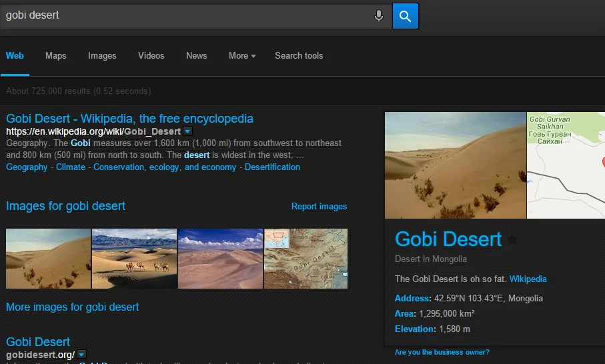This screenshot has height=364, width=605.
Task: Open Images for gobi desert heading
Action: pos(65,206)
